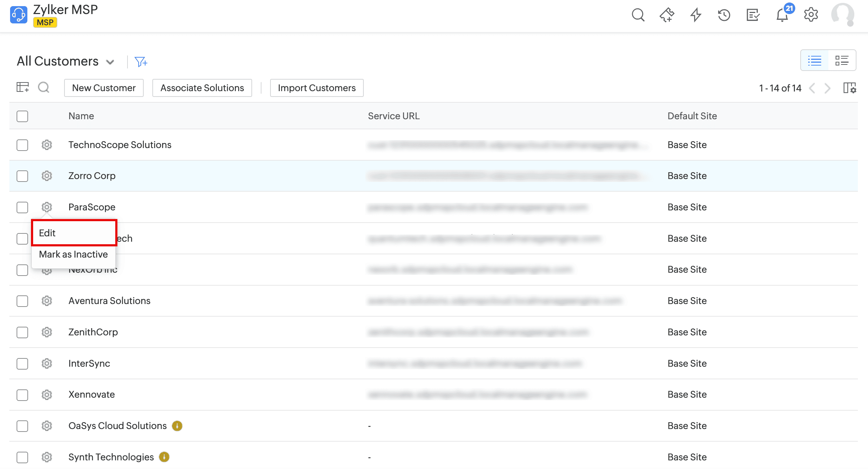Open global search magnifier in header
Screen dimensions: 868x469
638,15
